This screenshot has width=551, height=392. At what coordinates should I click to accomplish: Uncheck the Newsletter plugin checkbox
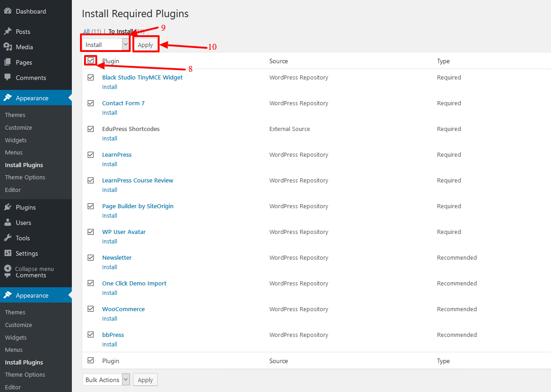coord(91,257)
